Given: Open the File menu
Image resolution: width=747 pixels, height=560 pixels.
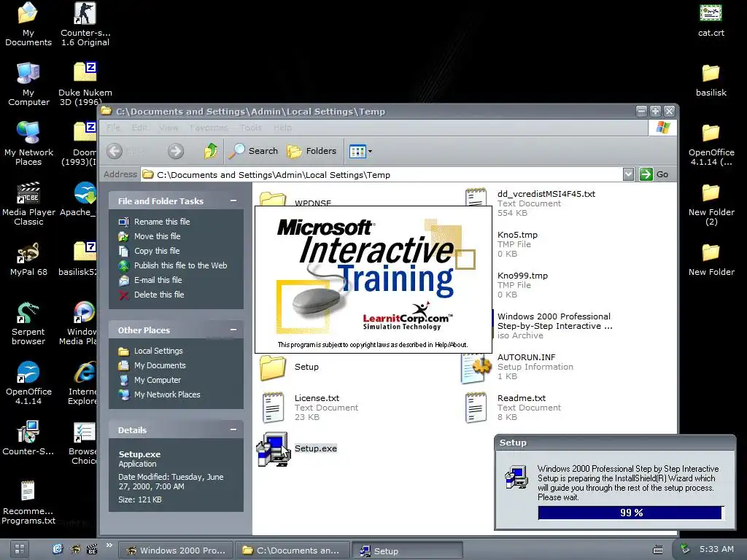Looking at the screenshot, I should pyautogui.click(x=113, y=128).
